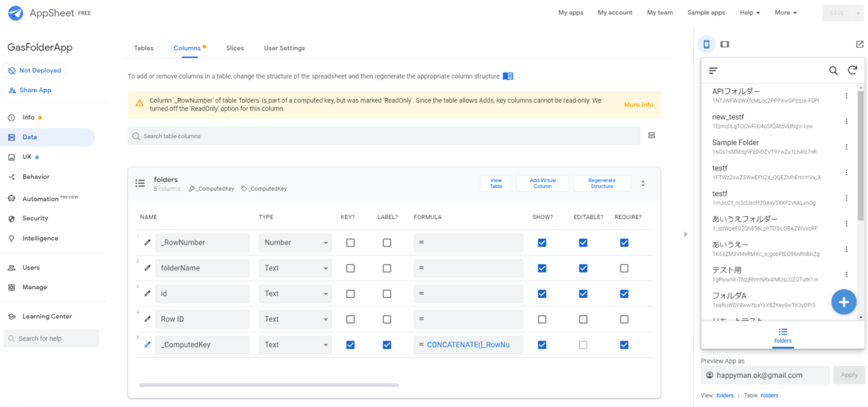
Task: Switch preview to mobile phone view
Action: coord(707,44)
